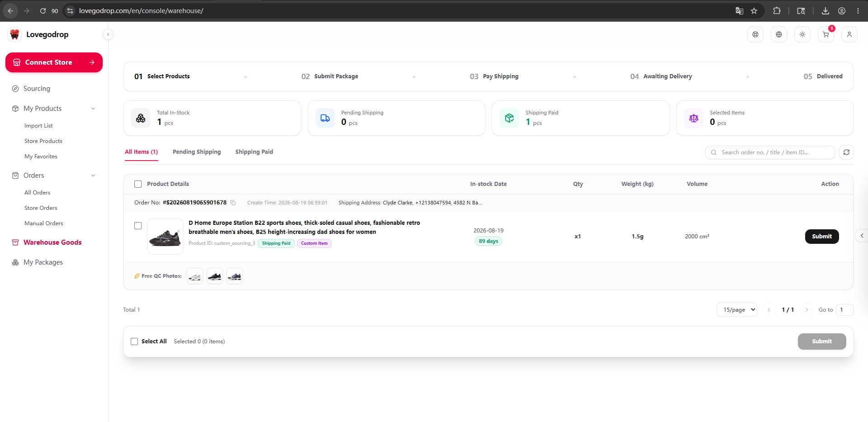
Task: Open the user account profile icon
Action: (x=849, y=34)
